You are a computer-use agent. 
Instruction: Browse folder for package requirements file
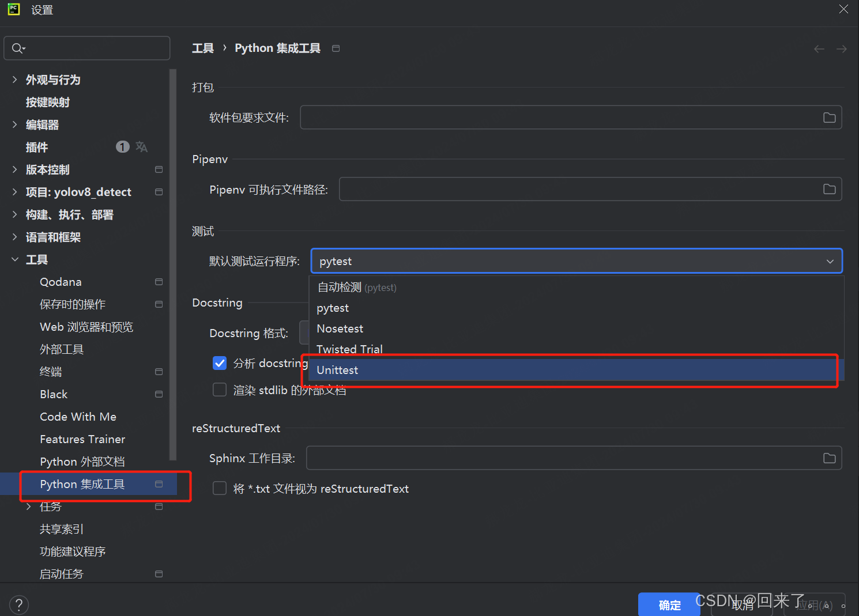(x=829, y=118)
